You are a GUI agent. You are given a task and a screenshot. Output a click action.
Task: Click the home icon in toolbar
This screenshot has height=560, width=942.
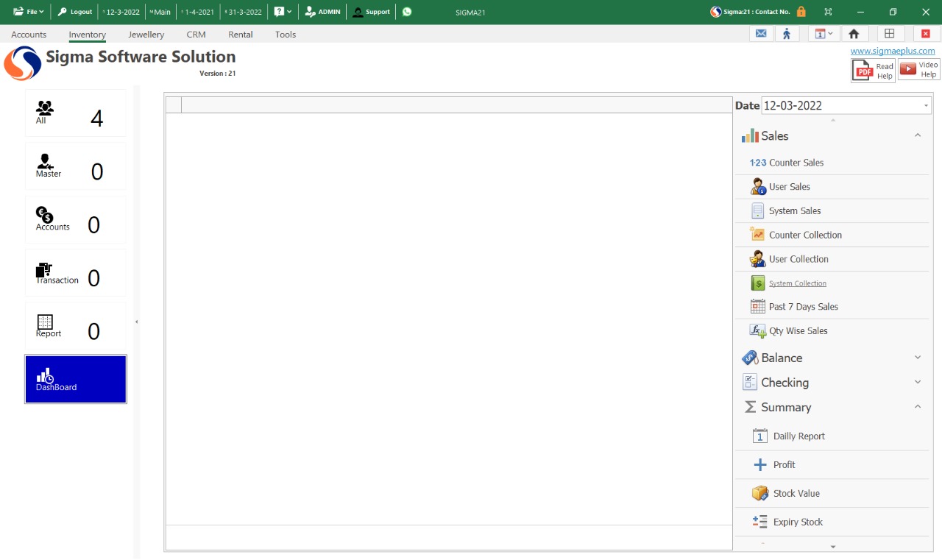854,34
